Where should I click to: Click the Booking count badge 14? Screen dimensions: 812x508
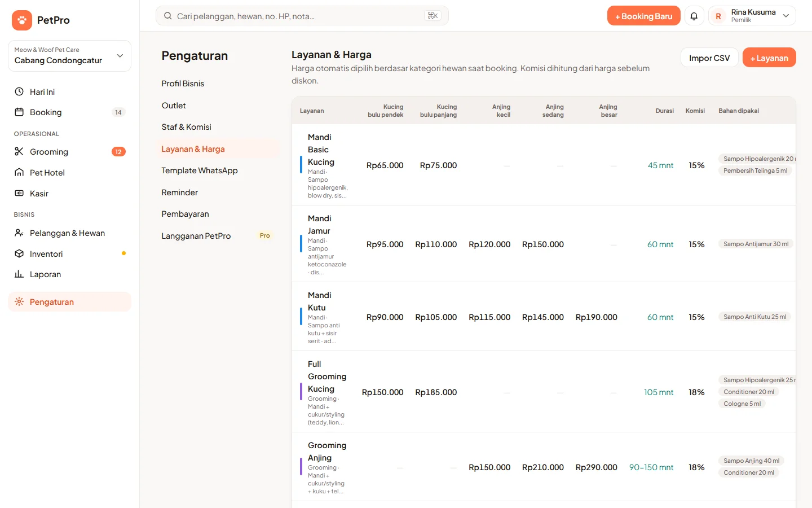coord(118,112)
